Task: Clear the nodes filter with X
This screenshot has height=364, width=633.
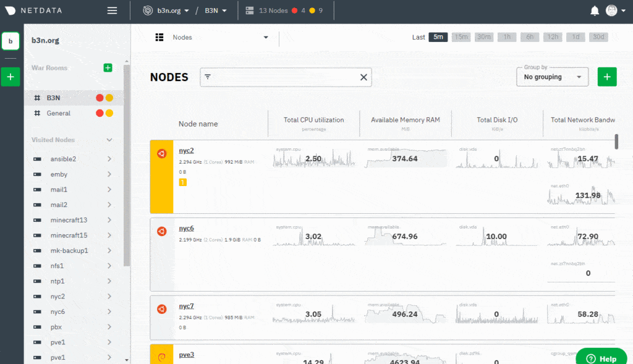Action: pyautogui.click(x=363, y=77)
